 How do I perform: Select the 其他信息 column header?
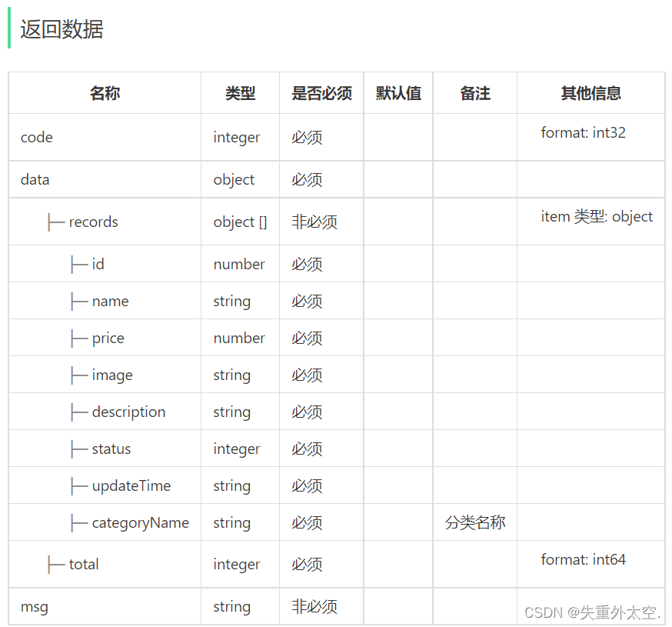point(591,93)
